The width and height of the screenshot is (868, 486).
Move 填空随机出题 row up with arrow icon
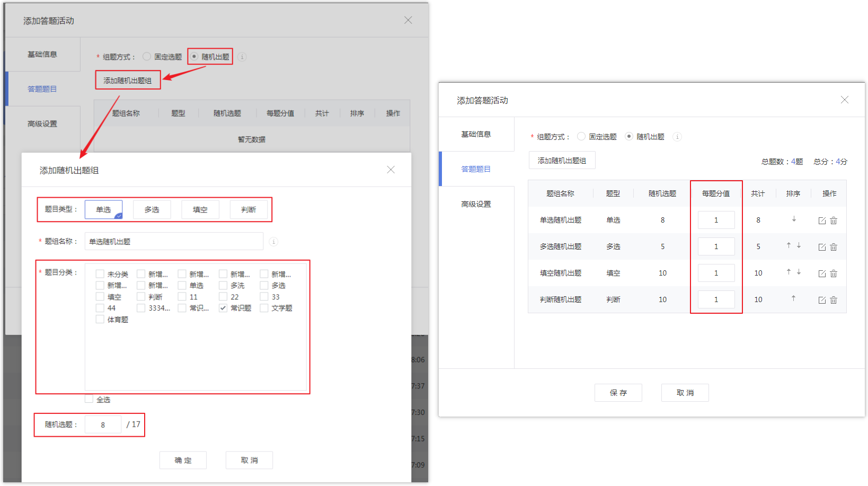point(789,272)
